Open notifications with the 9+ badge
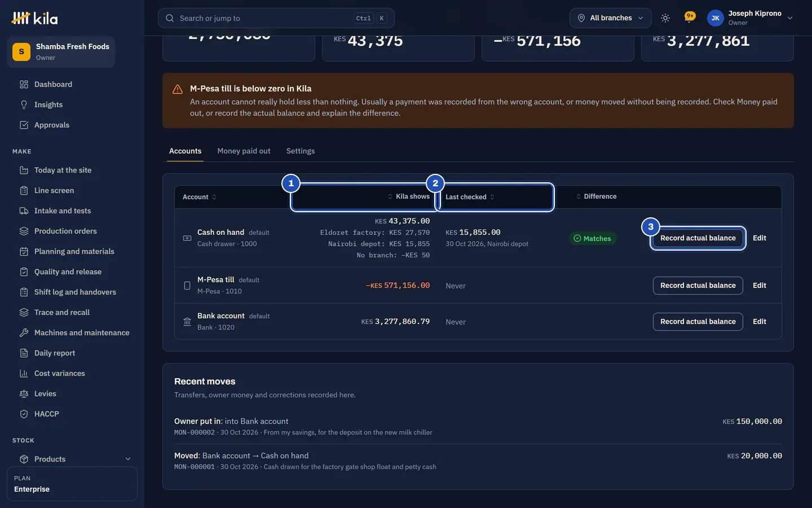 coord(689,18)
